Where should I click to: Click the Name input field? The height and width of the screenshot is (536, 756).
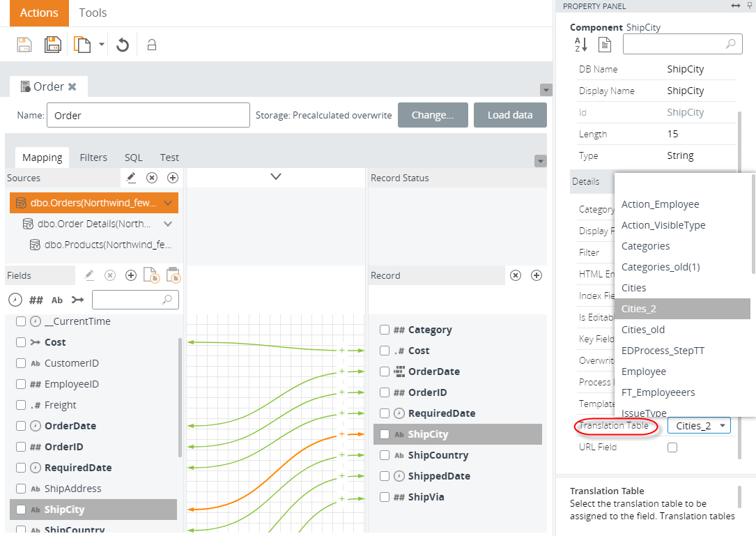[x=148, y=115]
